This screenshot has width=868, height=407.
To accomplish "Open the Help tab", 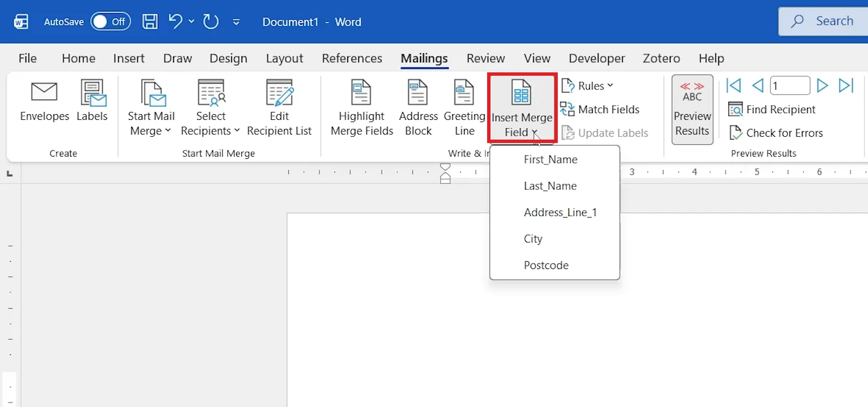I will pos(711,58).
